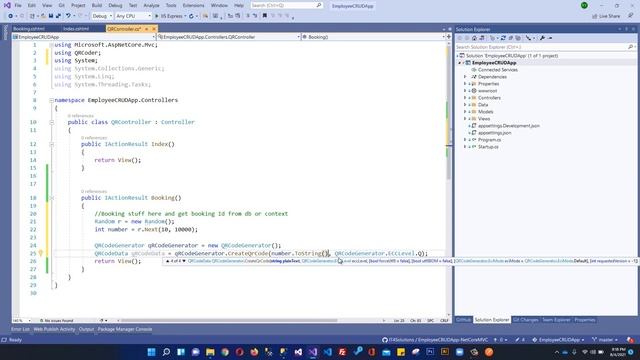The image size is (640, 360).
Task: Click the VS Code taskbar icon
Action: 328,352
